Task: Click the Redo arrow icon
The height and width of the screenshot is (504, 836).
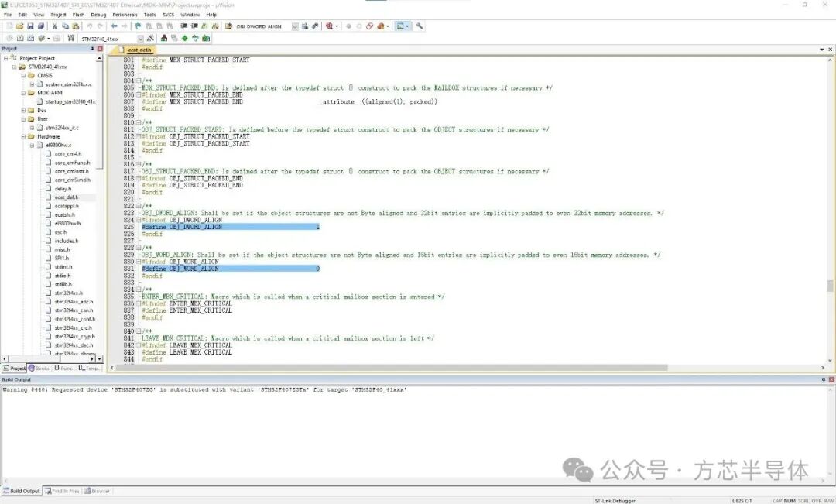Action: click(x=100, y=26)
